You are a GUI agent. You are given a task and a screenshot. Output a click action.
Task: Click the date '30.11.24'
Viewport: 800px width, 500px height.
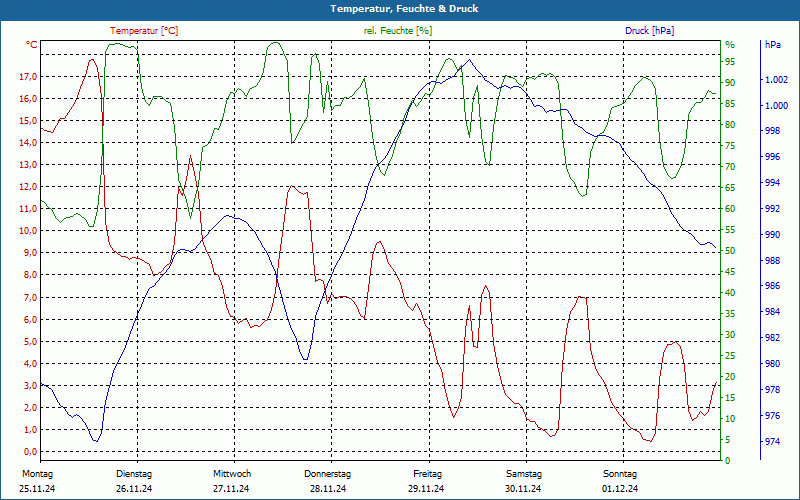(523, 489)
